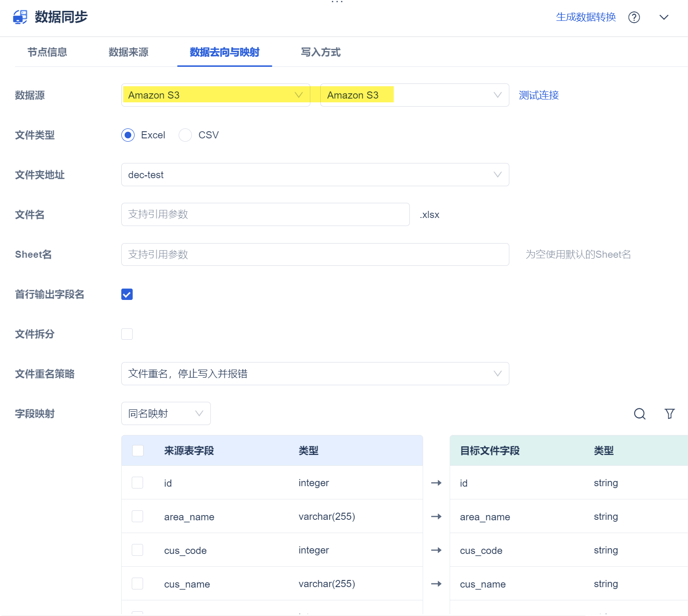Click the 测试连接 link
This screenshot has width=688, height=616.
(539, 95)
